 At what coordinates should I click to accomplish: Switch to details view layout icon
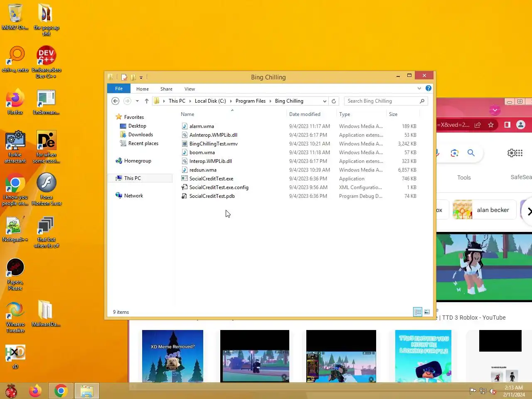click(418, 312)
